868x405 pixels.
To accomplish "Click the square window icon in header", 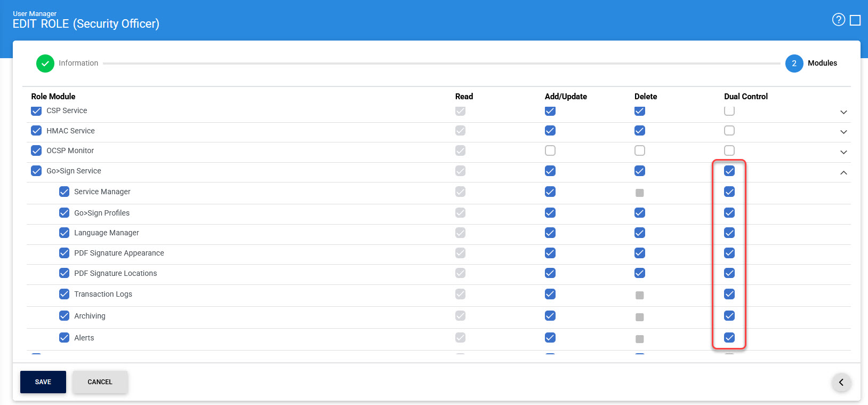I will (x=855, y=20).
